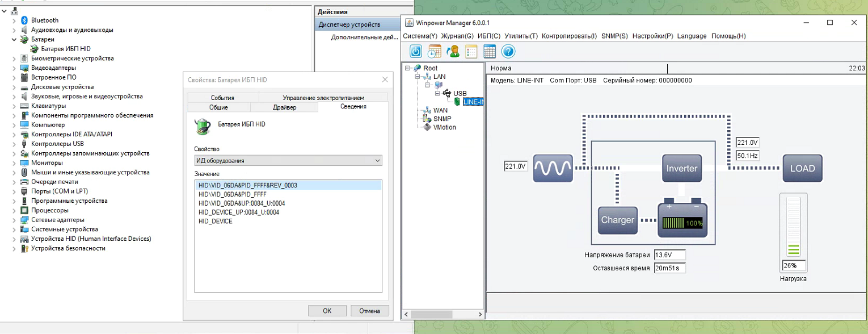Click the Inverter block in the diagram
Screen dimensions: 868x334
682,169
